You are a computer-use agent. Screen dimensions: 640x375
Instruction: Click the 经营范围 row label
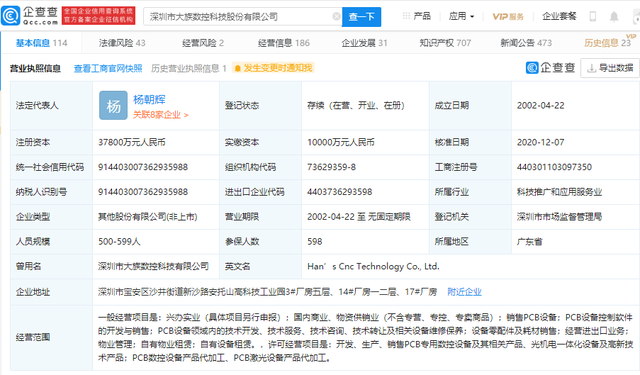(x=33, y=337)
